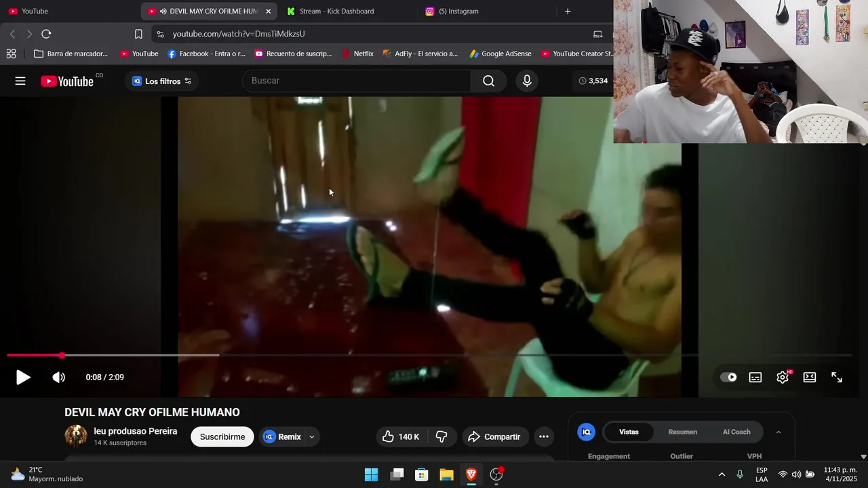868x488 pixels.
Task: Switch to the Instagram tab
Action: [485, 11]
